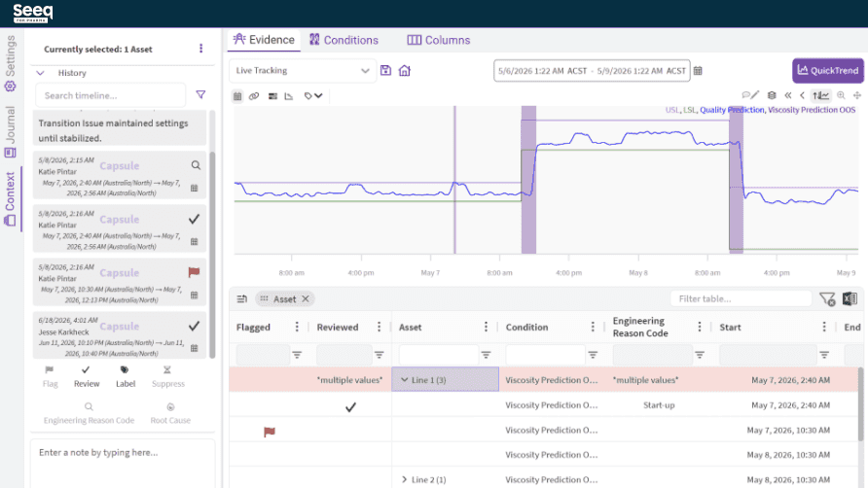Step back with single chevron
This screenshot has width=868, height=488.
point(802,95)
